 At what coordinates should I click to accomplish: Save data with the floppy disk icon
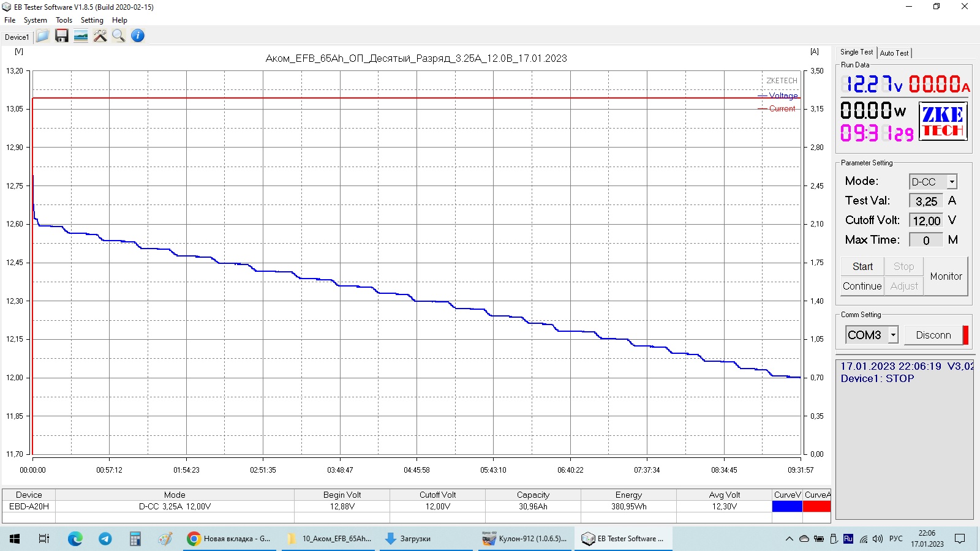tap(61, 36)
